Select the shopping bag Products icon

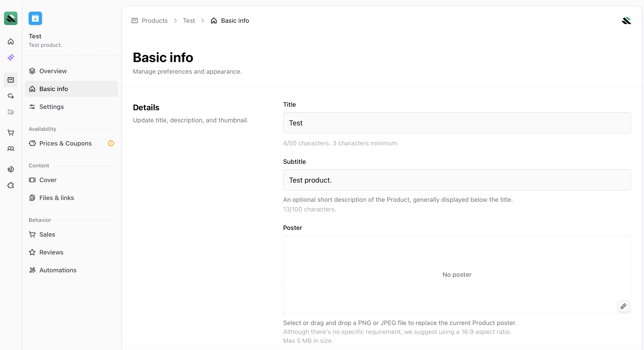[11, 80]
